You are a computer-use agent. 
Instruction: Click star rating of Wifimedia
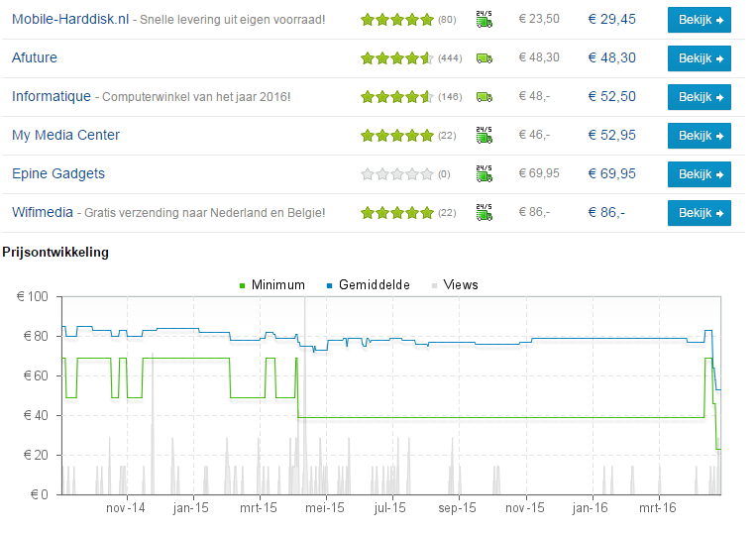tap(397, 213)
